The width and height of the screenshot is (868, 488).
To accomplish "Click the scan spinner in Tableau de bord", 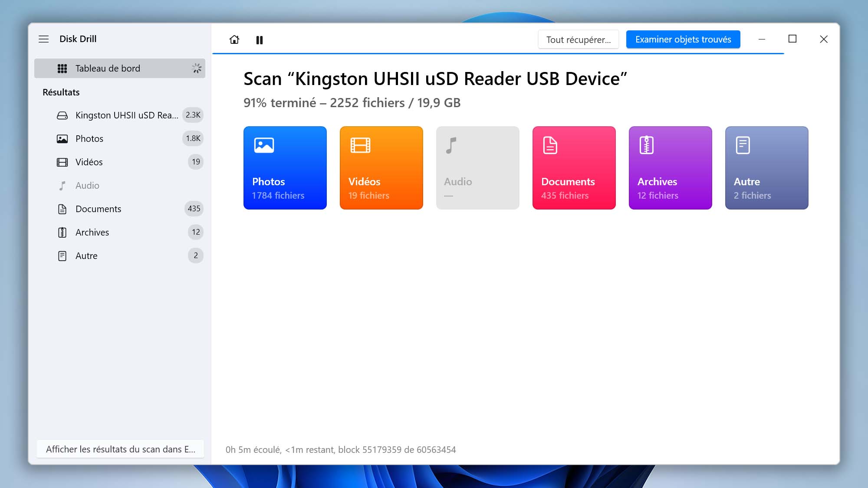I will click(x=197, y=68).
